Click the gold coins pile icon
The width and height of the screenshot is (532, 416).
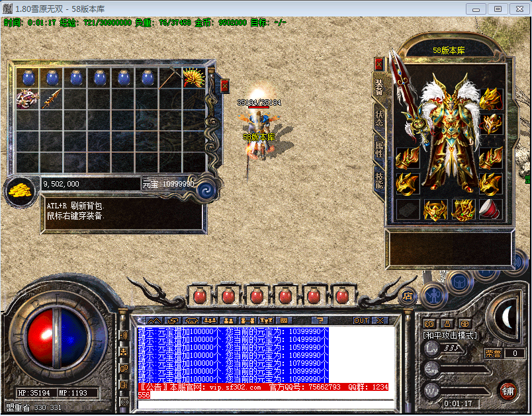[20, 191]
